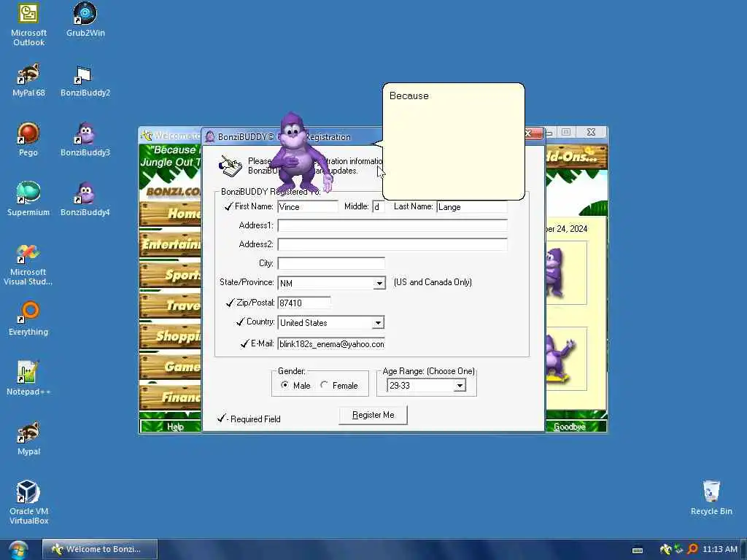Click the E-Mail input field
Viewport: 747px width, 560px height.
330,344
